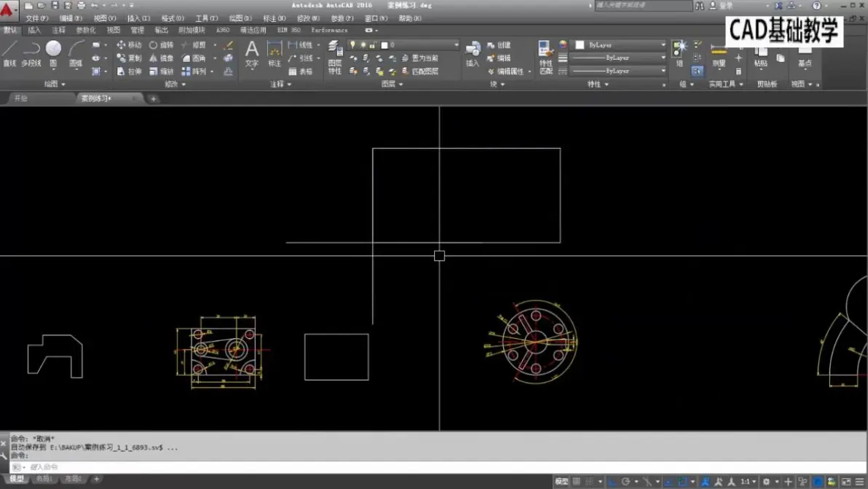
Task: Click the Group (组) icon
Action: [x=679, y=54]
